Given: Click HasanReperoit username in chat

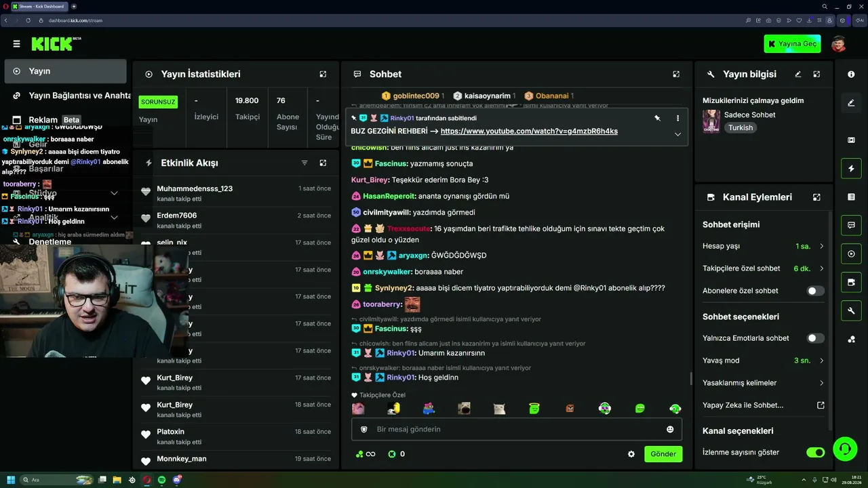Looking at the screenshot, I should pyautogui.click(x=389, y=197).
